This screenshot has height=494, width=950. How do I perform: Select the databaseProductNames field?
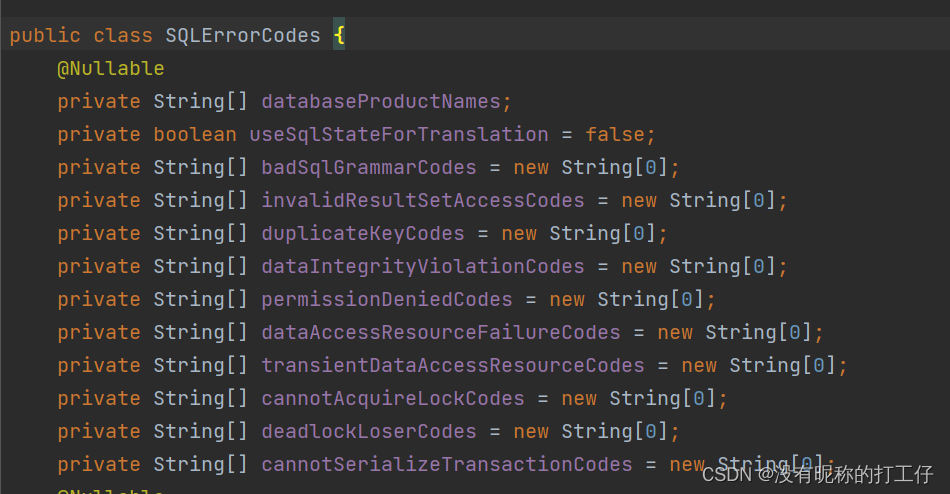380,102
